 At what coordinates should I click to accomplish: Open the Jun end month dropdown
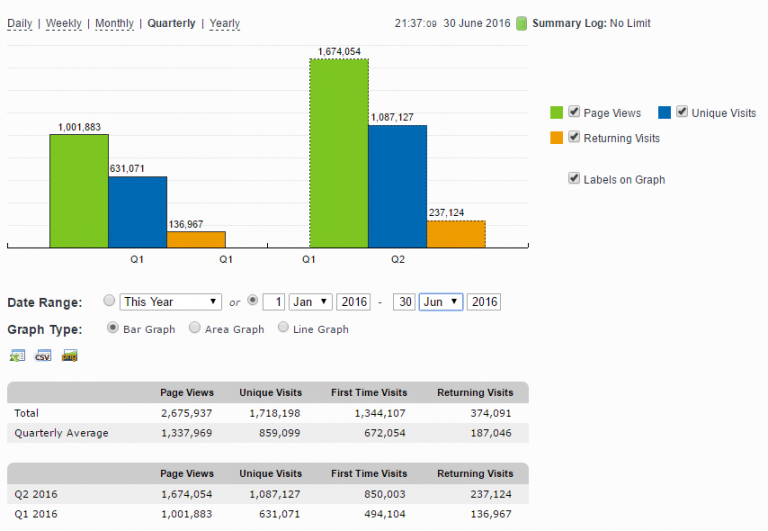point(440,302)
